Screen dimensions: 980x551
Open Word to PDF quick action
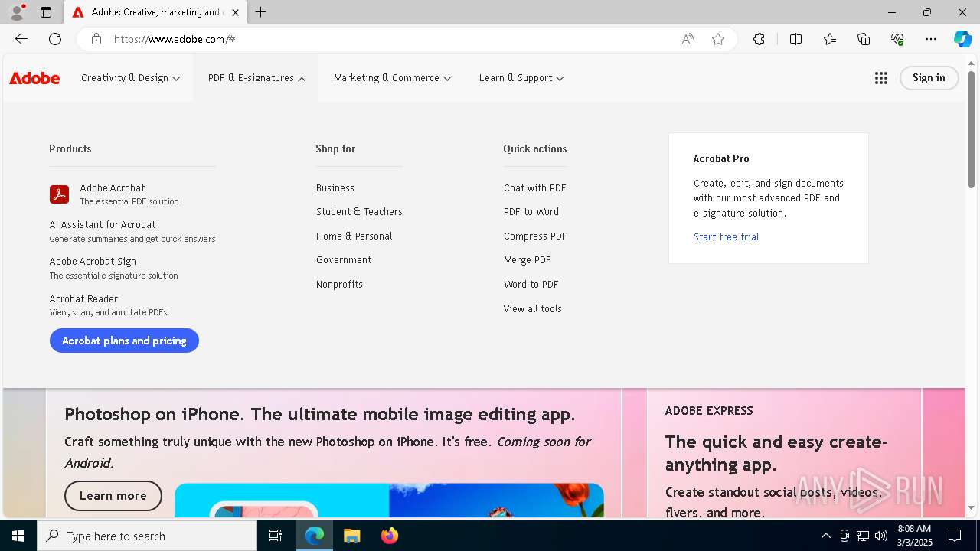pyautogui.click(x=531, y=284)
